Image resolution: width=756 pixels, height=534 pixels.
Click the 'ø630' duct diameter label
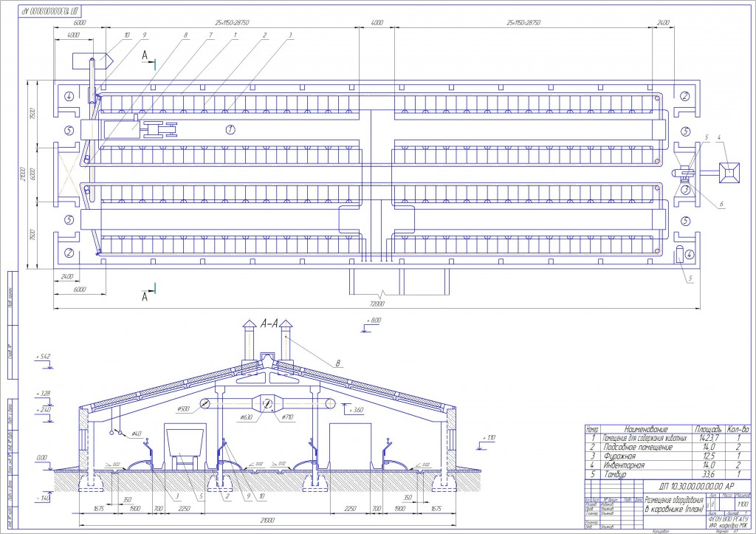(x=246, y=417)
